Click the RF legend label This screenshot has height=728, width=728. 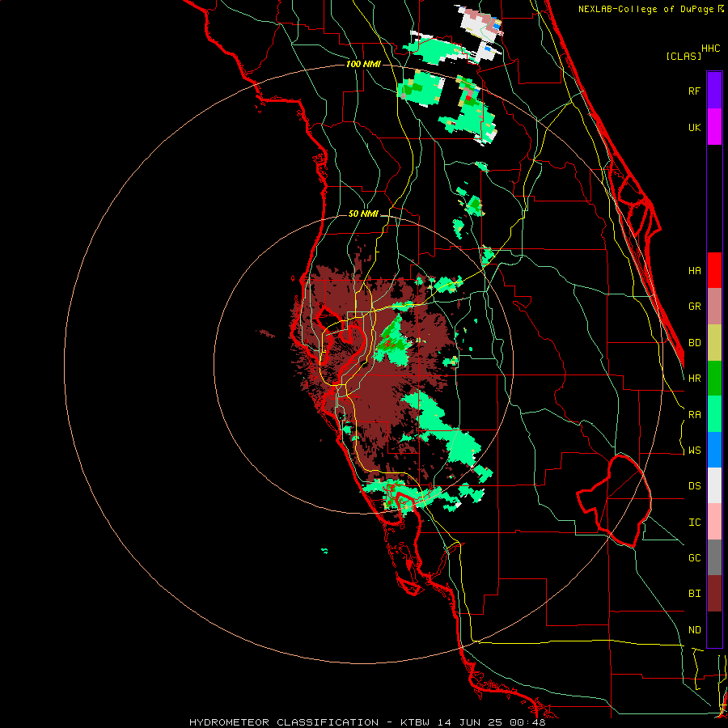(x=694, y=91)
